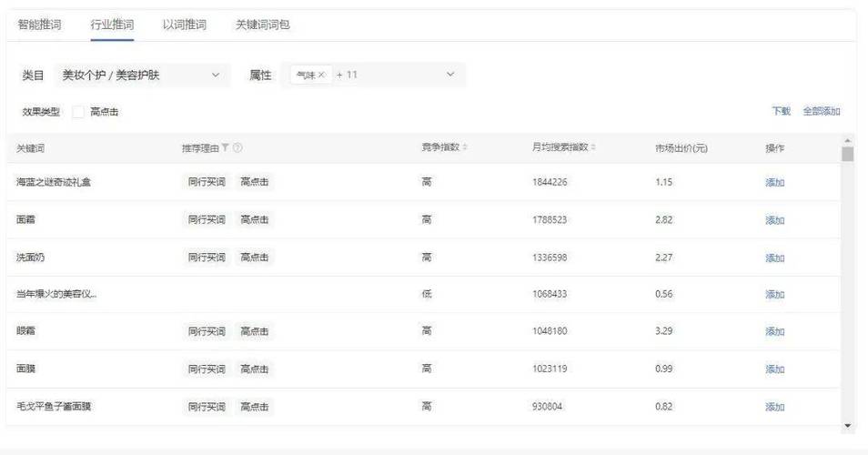Image resolution: width=868 pixels, height=455 pixels.
Task: Click the scrollbar up arrow
Action: pos(847,141)
